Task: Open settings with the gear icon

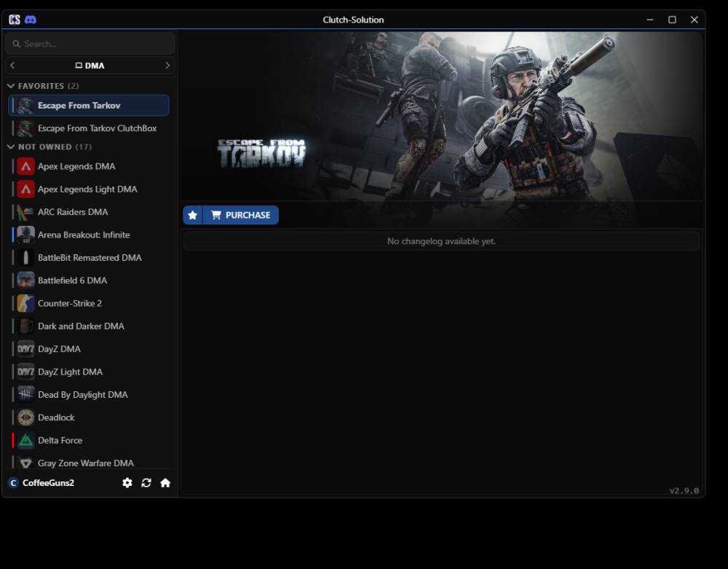Action: pos(127,482)
